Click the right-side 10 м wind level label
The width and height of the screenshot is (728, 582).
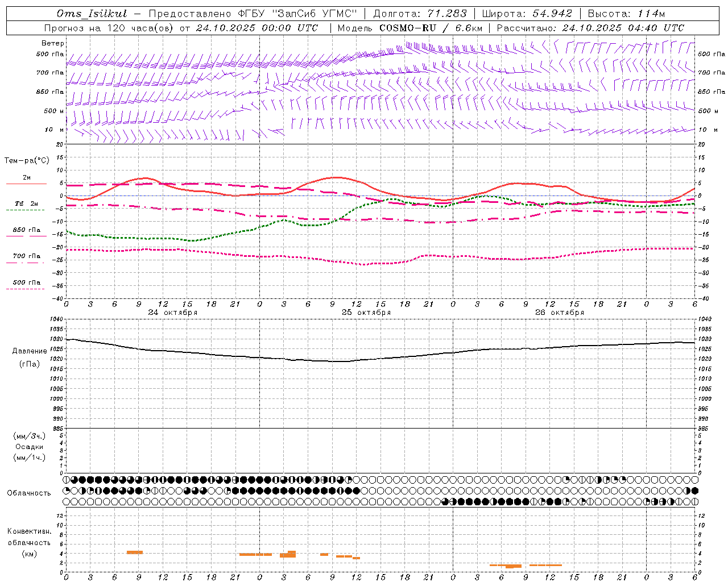click(x=708, y=130)
